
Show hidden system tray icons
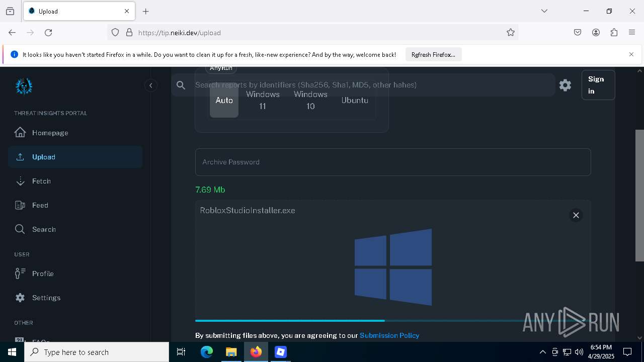[542, 352]
